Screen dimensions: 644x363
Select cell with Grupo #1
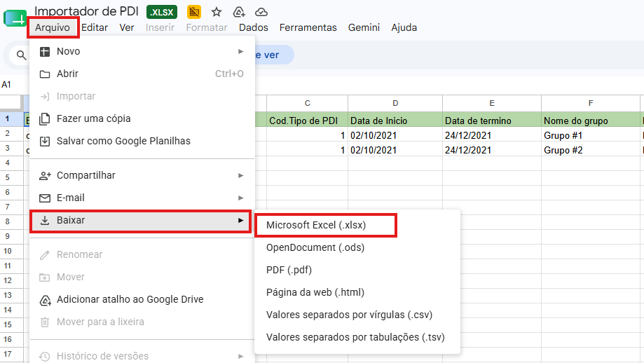coord(590,135)
